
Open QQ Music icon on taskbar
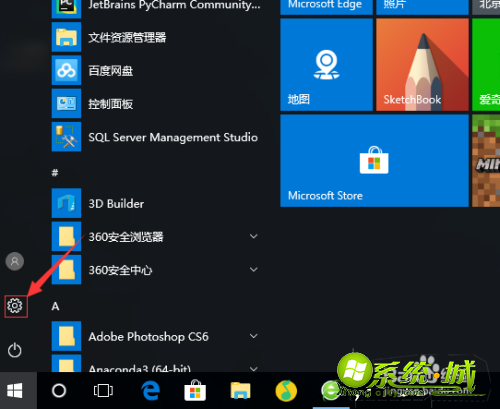coord(286,391)
